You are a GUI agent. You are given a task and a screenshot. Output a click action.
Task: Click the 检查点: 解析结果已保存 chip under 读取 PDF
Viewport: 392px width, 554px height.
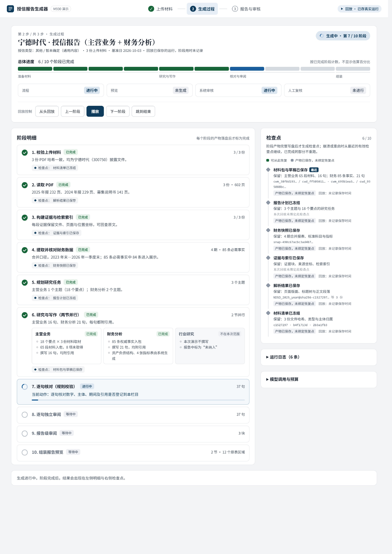coord(55,201)
